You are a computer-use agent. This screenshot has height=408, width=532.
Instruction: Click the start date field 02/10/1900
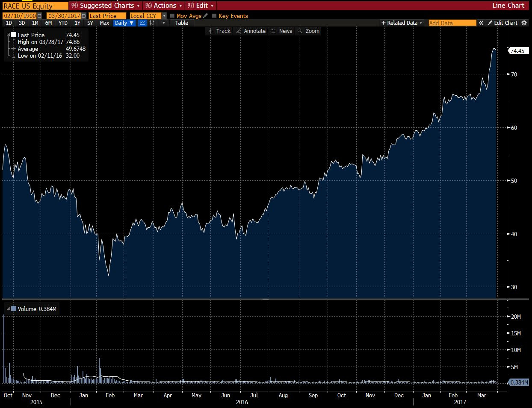[x=20, y=16]
